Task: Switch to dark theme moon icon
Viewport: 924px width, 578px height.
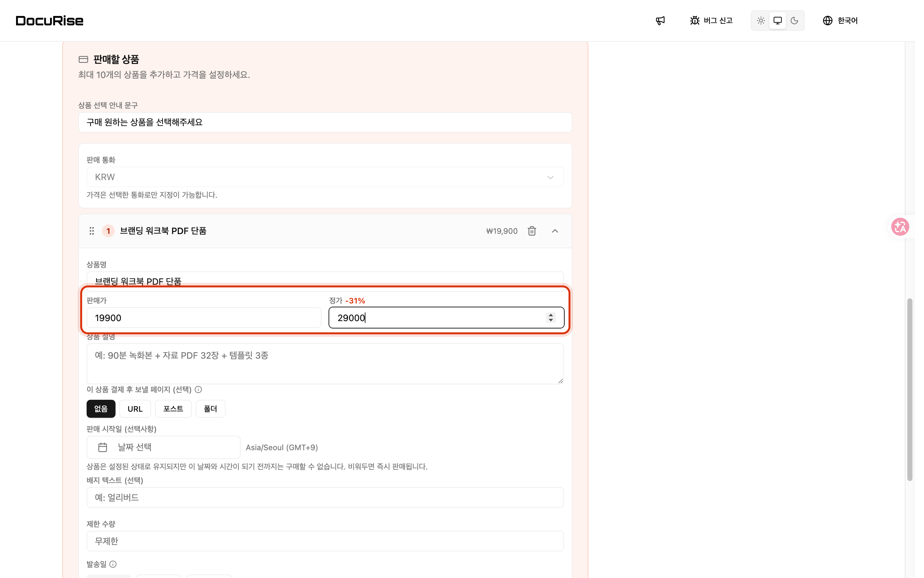Action: [794, 21]
